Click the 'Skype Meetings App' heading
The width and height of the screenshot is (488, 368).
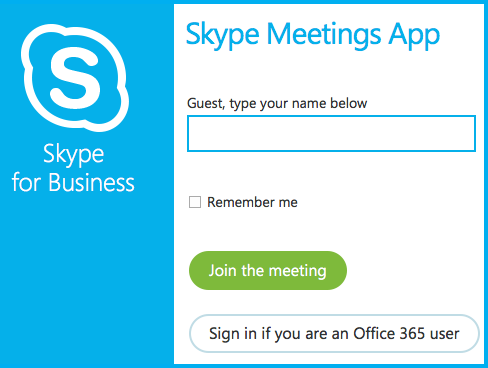click(313, 35)
